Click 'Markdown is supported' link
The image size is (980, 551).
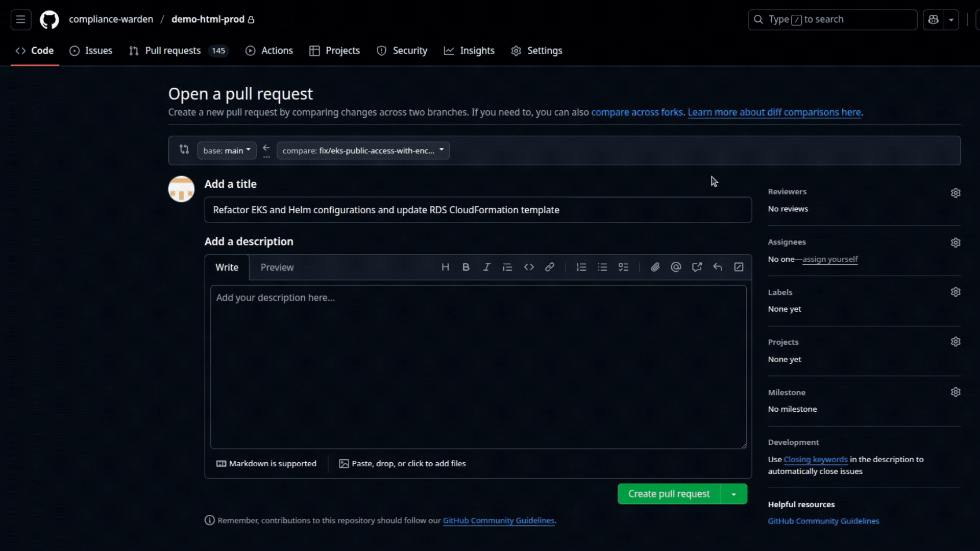266,463
